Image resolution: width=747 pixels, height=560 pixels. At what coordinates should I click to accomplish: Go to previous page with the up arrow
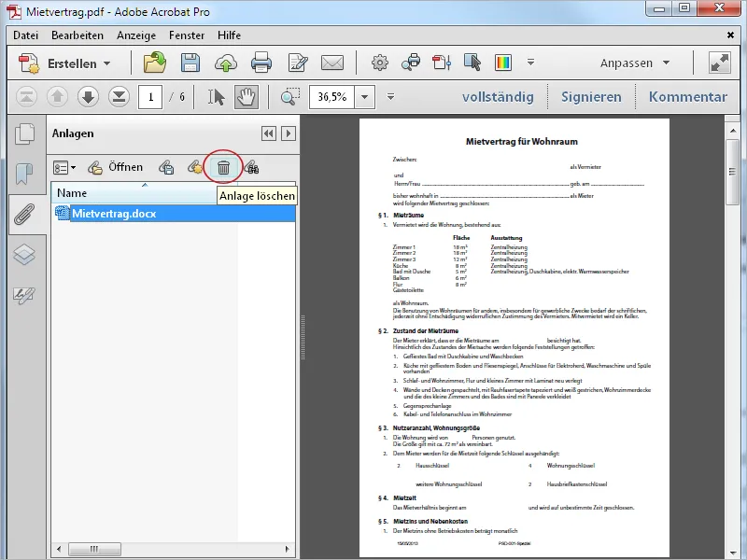tap(58, 97)
